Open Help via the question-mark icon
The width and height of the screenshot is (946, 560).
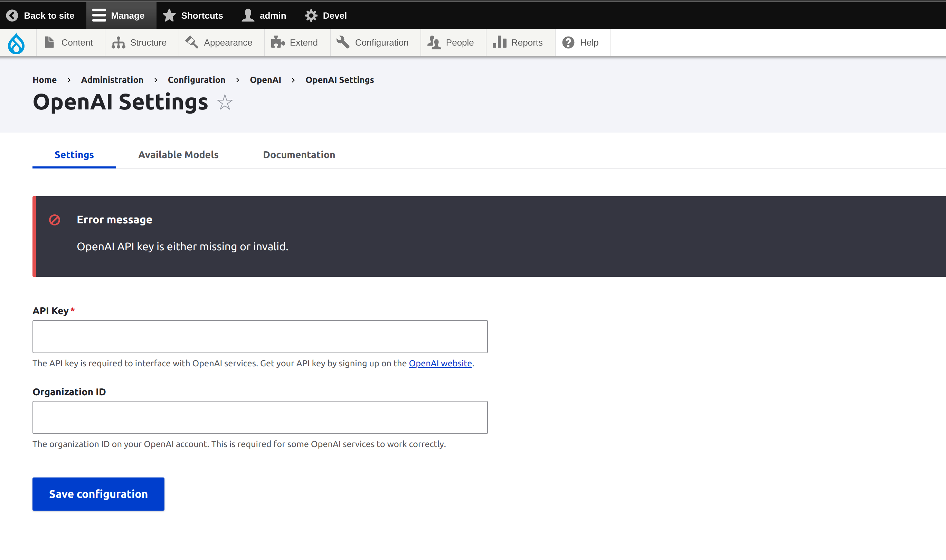point(568,42)
